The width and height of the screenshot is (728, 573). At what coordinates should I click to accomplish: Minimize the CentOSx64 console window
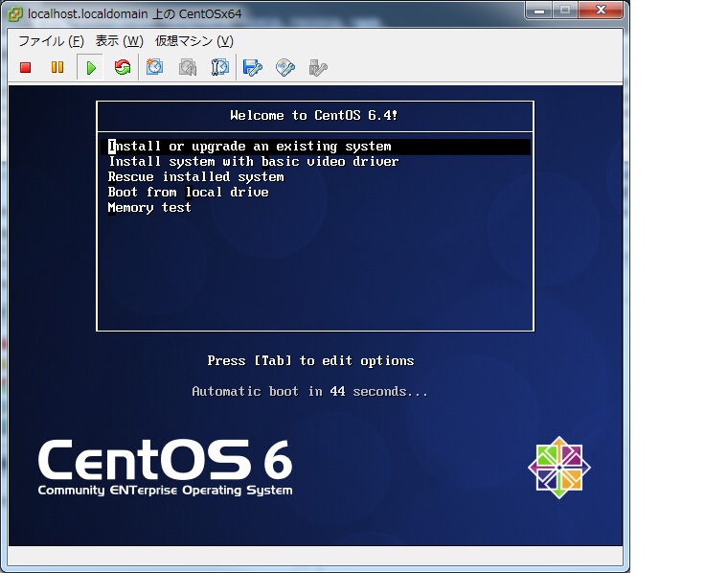coord(539,11)
